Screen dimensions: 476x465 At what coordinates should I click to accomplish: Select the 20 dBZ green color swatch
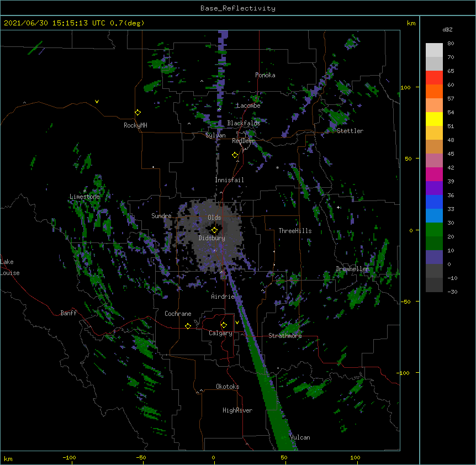point(434,243)
